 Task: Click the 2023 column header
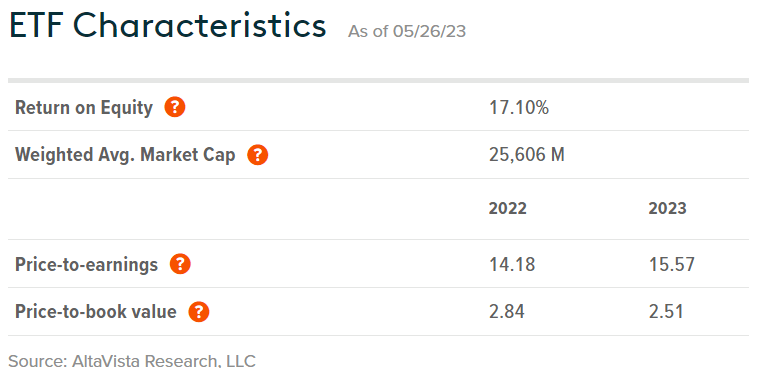click(x=668, y=208)
